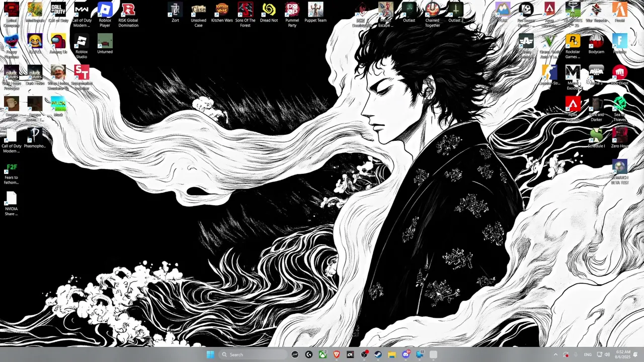
Task: Select the Counter-Strike 2 icon
Action: click(x=549, y=75)
